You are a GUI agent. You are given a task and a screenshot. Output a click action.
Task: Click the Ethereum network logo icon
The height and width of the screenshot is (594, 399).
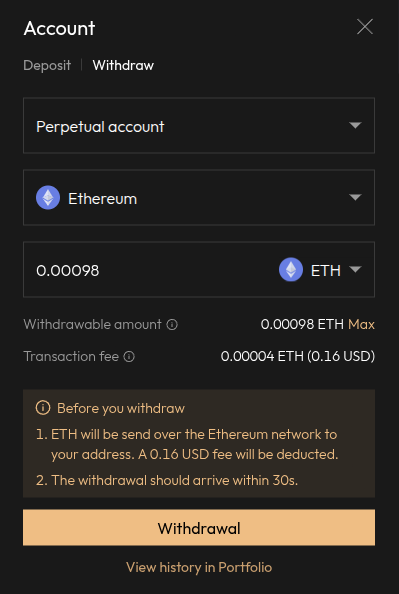click(x=48, y=197)
